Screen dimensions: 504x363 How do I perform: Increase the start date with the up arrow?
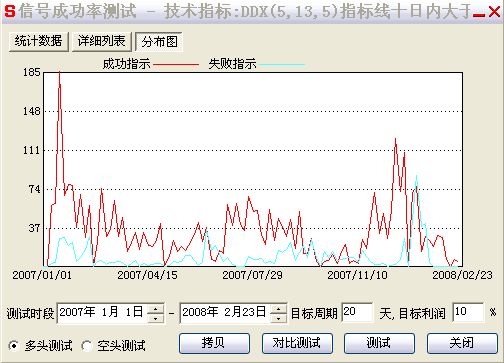pos(155,309)
